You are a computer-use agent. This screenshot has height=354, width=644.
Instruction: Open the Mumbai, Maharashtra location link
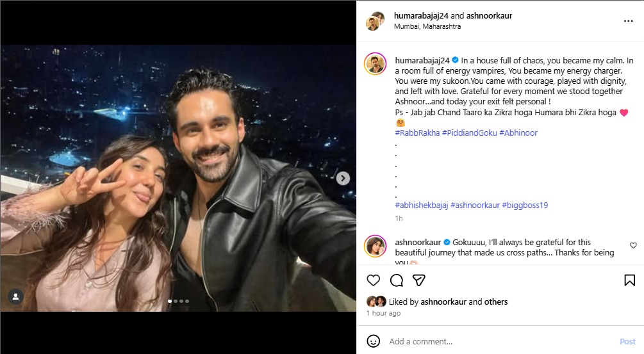coord(427,27)
